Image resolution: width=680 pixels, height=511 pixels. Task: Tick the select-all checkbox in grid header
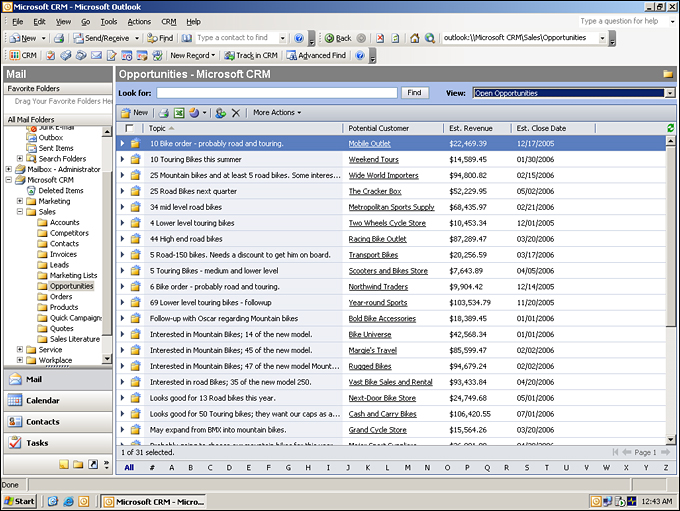pos(128,128)
